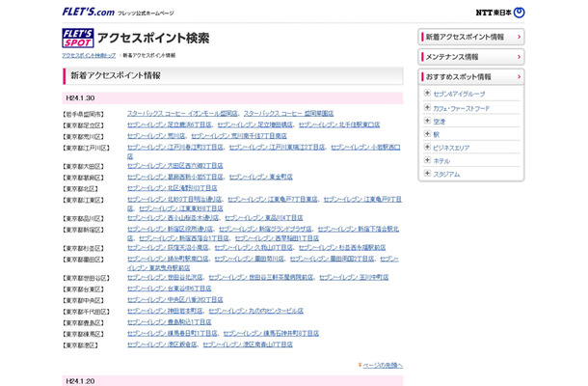Open セブン-イレブン 練馬石神井町8丁目店 link
This screenshot has width=588, height=386.
[x=271, y=334]
